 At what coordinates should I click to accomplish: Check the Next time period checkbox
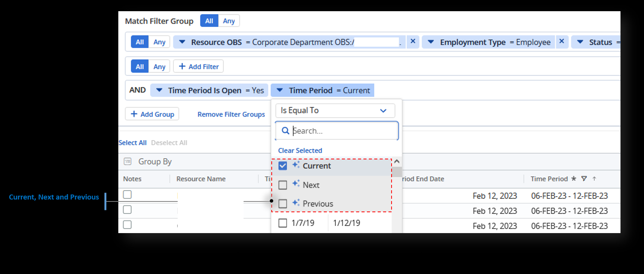[282, 185]
